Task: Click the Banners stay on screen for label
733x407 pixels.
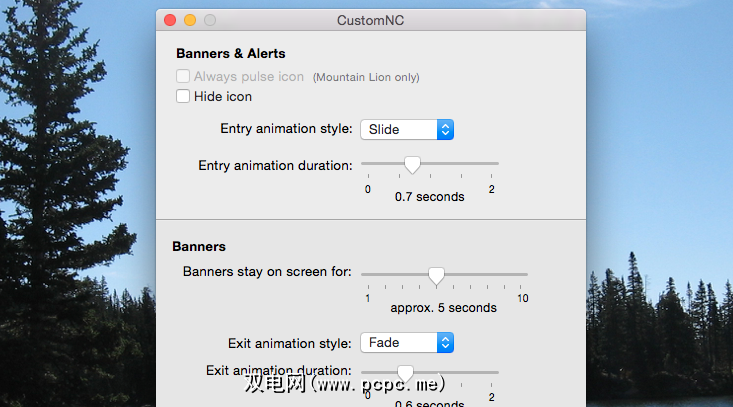Action: tap(268, 272)
